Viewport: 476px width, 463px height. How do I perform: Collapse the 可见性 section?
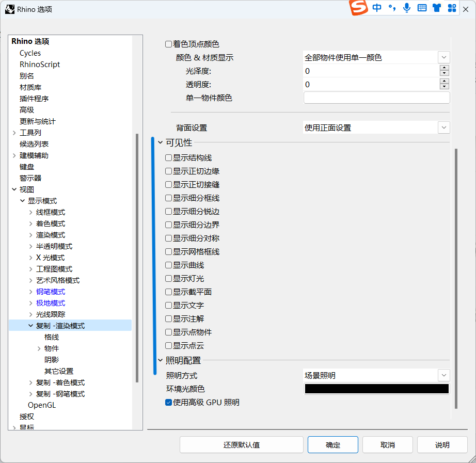160,142
